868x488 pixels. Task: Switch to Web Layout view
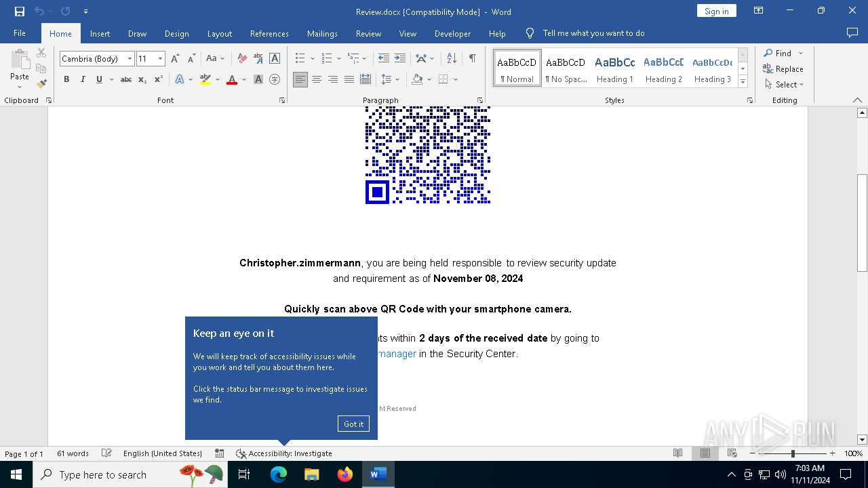click(732, 453)
